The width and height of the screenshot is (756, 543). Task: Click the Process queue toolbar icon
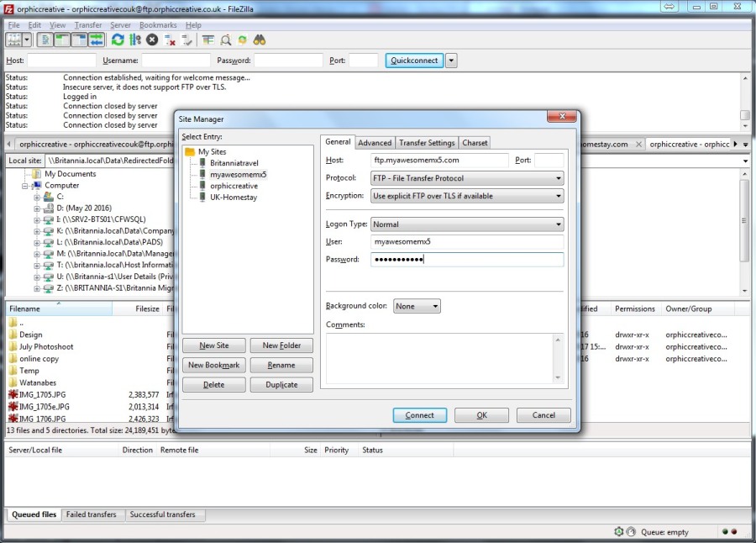[135, 40]
